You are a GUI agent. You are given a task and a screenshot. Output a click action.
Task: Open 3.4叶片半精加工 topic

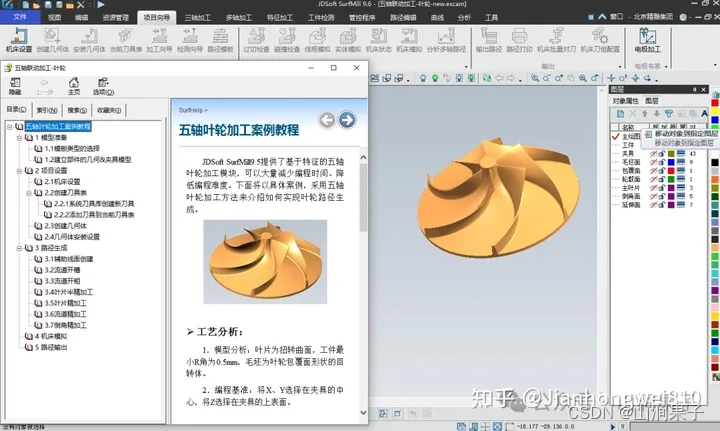(x=68, y=292)
